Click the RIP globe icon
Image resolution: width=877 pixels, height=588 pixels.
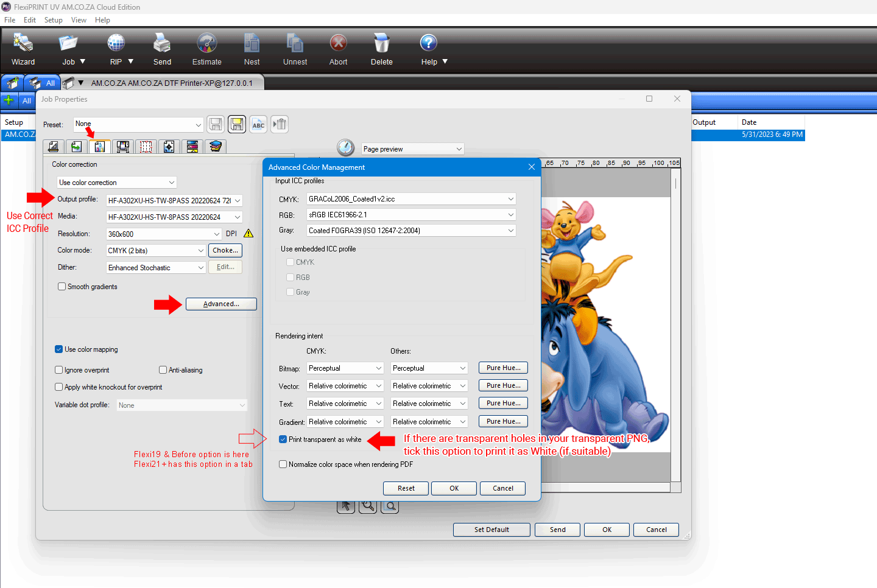click(116, 43)
